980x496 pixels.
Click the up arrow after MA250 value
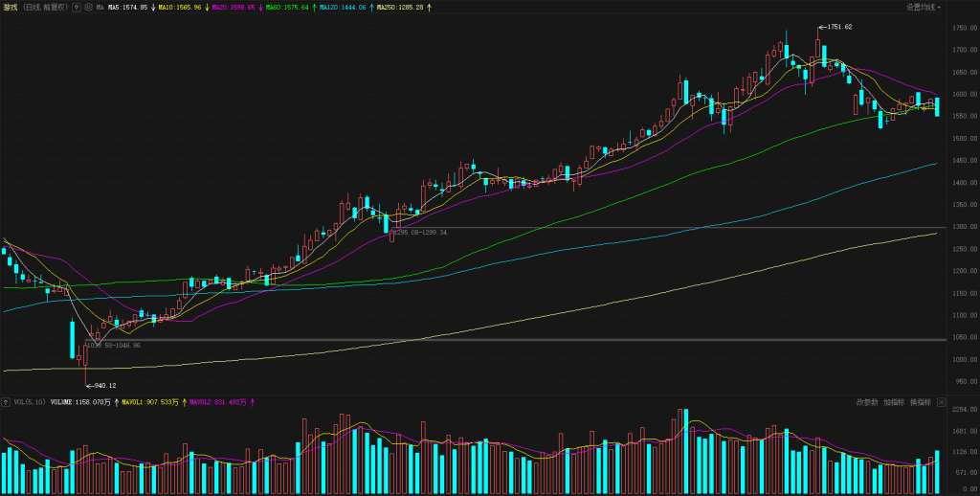(429, 8)
